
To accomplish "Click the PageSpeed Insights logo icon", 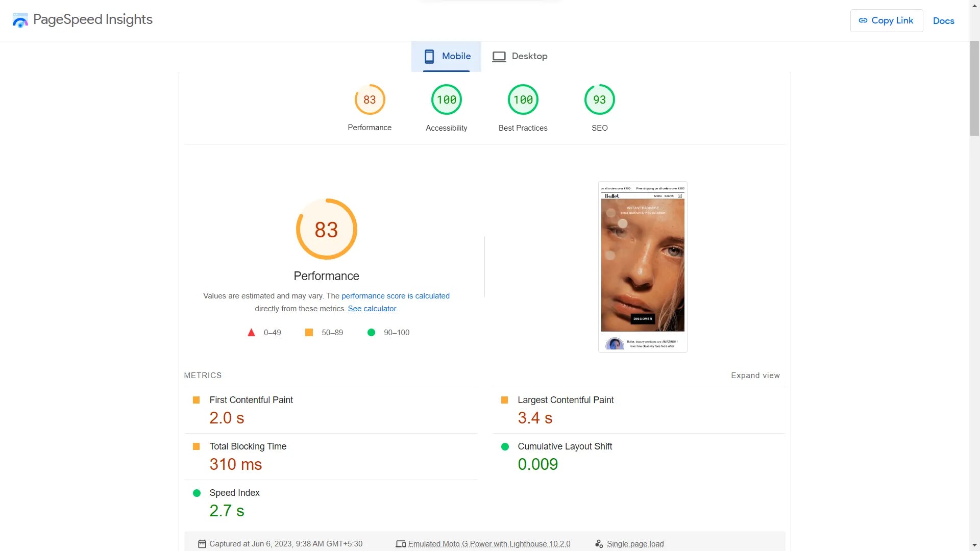I will tap(20, 20).
